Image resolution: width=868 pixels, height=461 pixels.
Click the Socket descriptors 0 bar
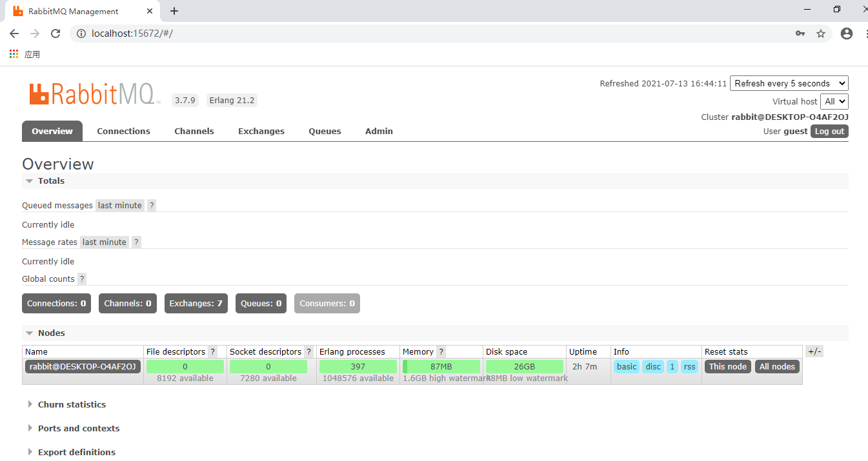(x=268, y=366)
